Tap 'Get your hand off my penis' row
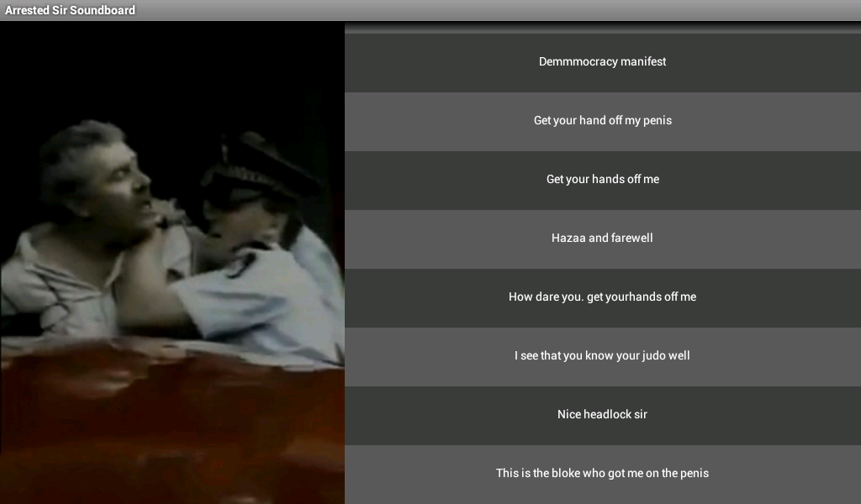The height and width of the screenshot is (504, 861). point(602,121)
